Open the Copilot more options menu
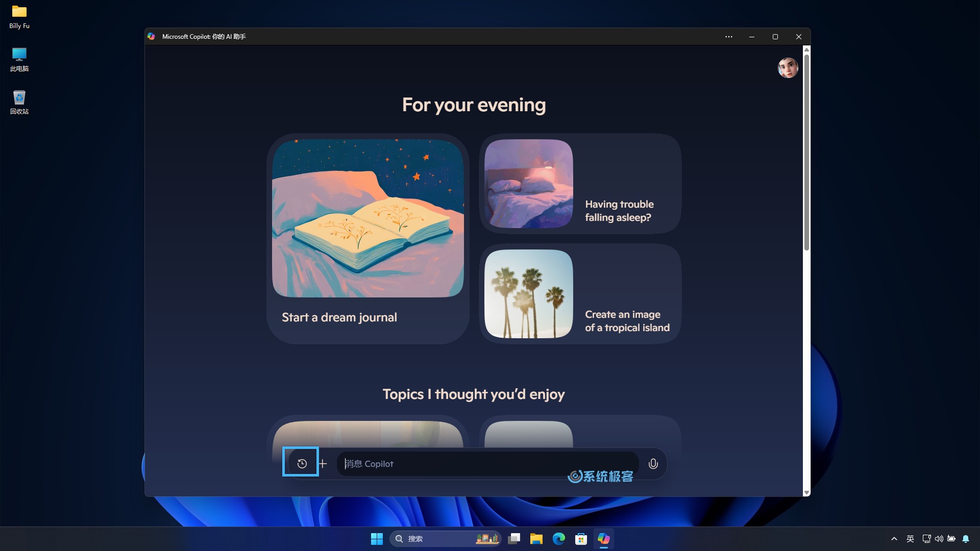The image size is (980, 551). (x=728, y=36)
